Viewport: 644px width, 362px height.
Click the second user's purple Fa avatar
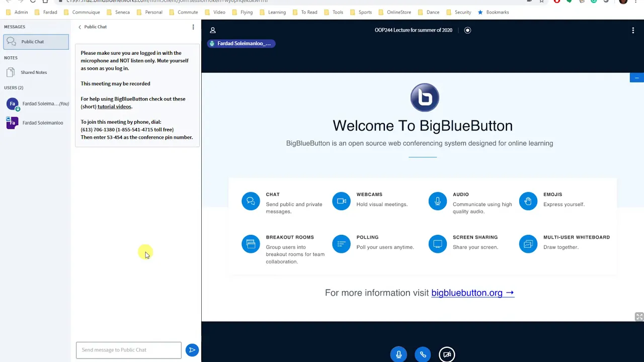pos(13,123)
